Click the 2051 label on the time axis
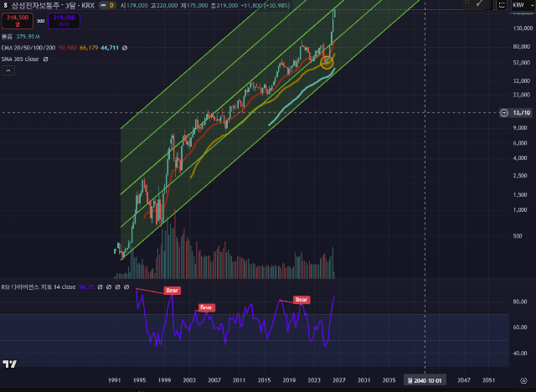Image resolution: width=536 pixels, height=392 pixels. (x=488, y=380)
